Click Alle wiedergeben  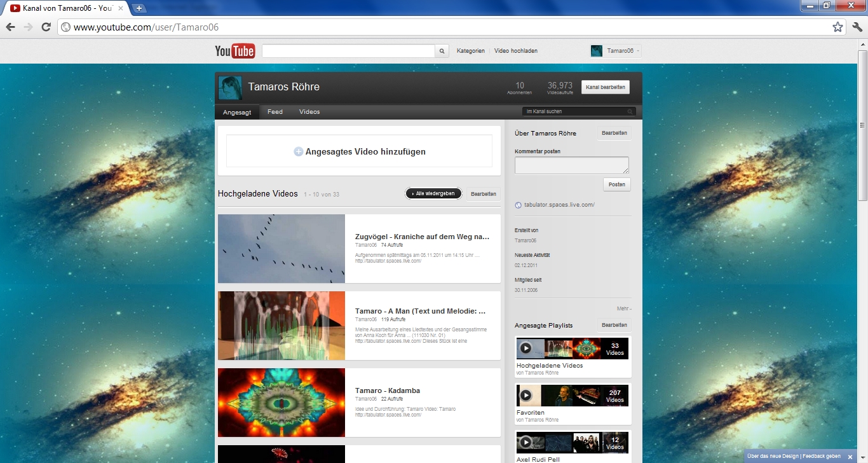(x=433, y=193)
